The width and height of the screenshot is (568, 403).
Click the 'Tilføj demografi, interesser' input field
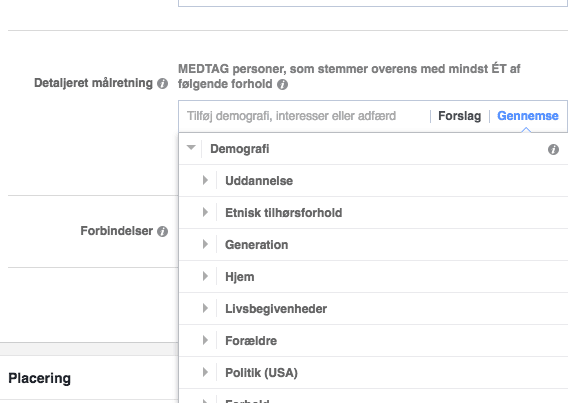304,116
